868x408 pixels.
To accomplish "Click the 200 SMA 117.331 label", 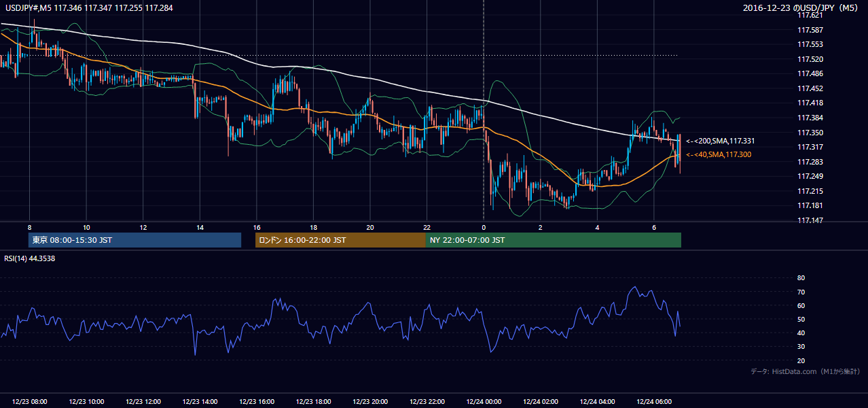I will tap(720, 141).
